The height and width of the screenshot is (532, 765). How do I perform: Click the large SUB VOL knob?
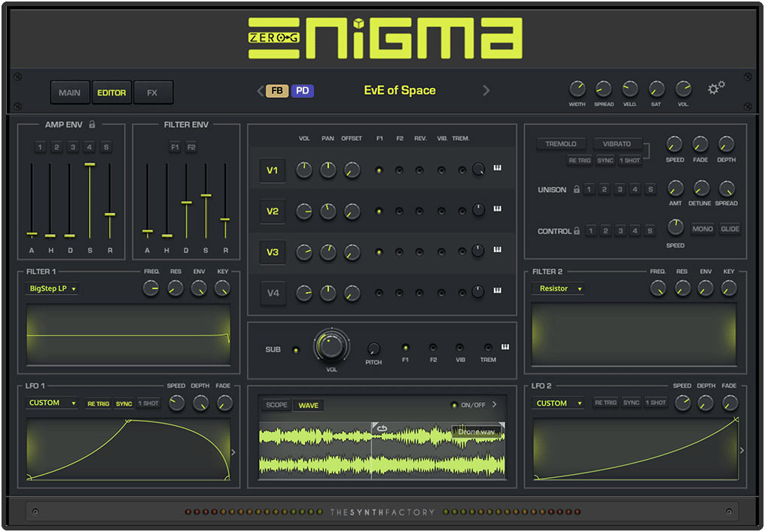(x=331, y=345)
